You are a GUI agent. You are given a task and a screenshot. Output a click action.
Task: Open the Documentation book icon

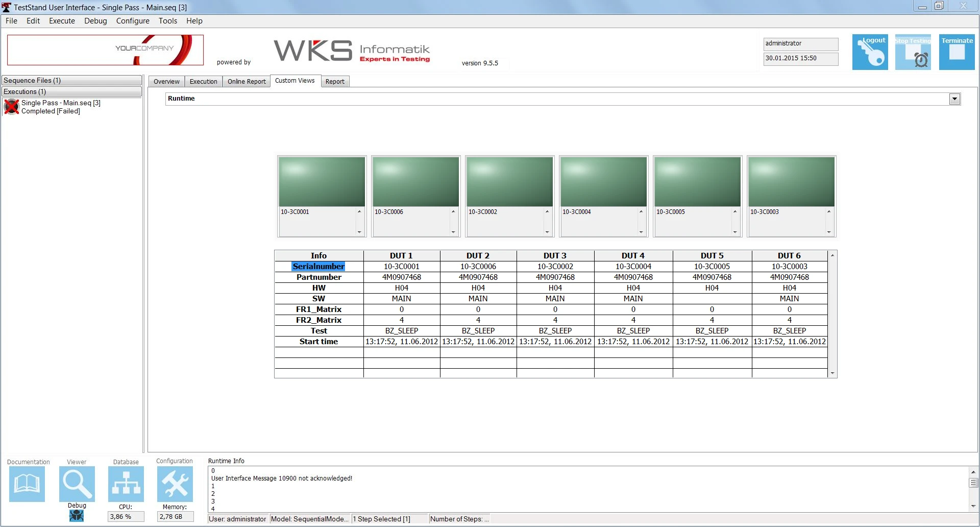click(27, 484)
